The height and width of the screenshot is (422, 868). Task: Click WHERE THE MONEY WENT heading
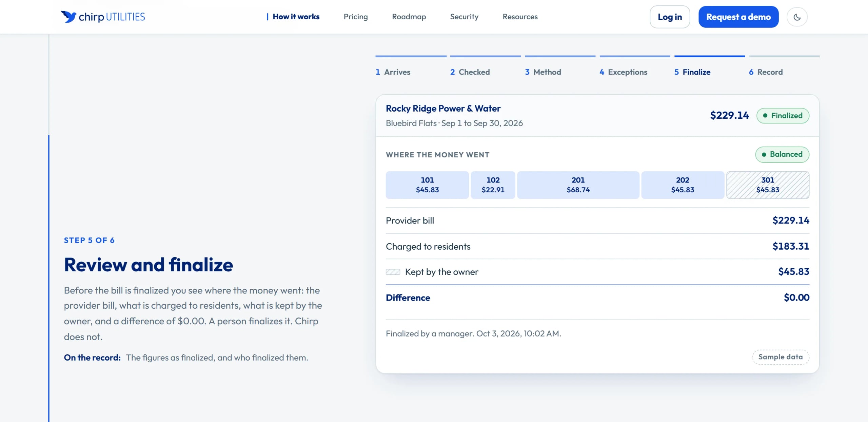coord(437,155)
